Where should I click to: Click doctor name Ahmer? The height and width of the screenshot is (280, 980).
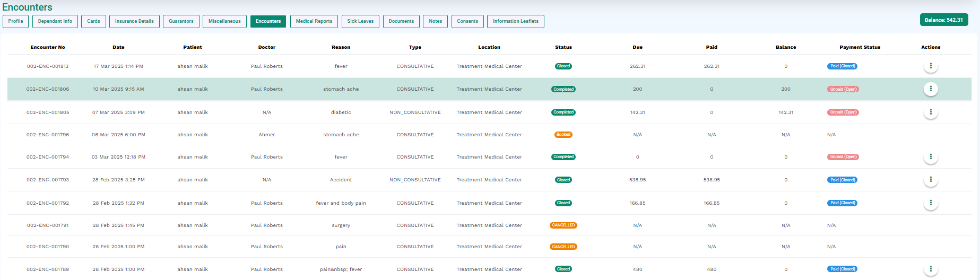pyautogui.click(x=267, y=135)
